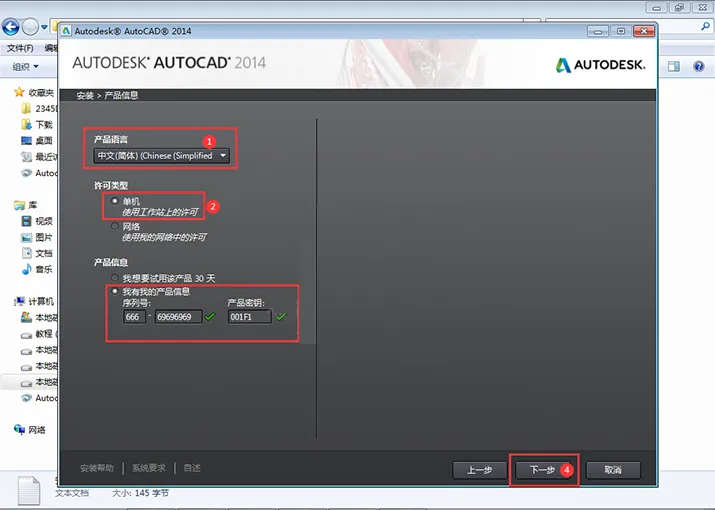Click the Explorer help question mark icon
The width and height of the screenshot is (715, 510).
(x=700, y=67)
